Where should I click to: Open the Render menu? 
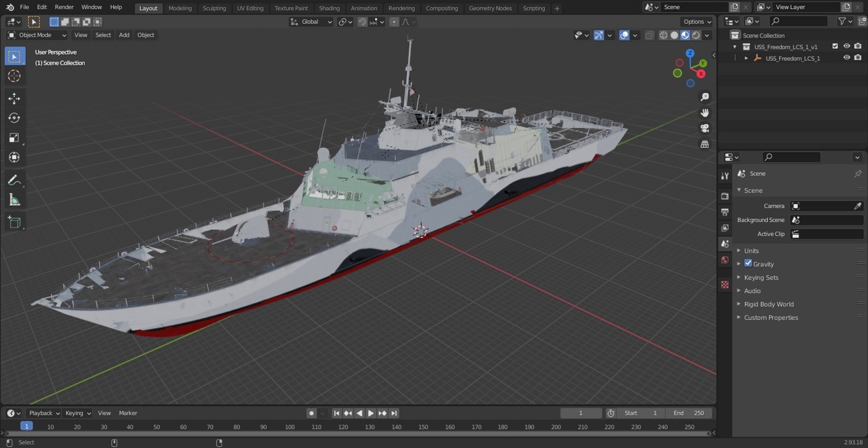(64, 7)
